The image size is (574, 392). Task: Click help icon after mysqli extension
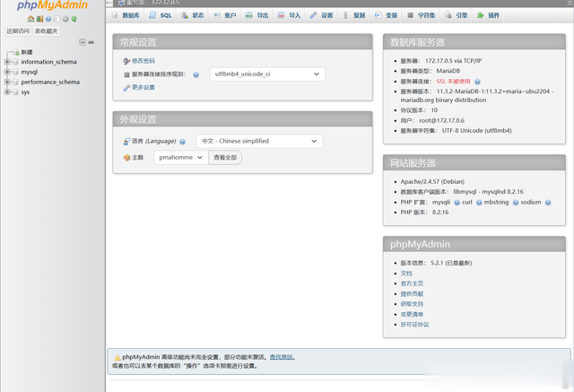[457, 203]
